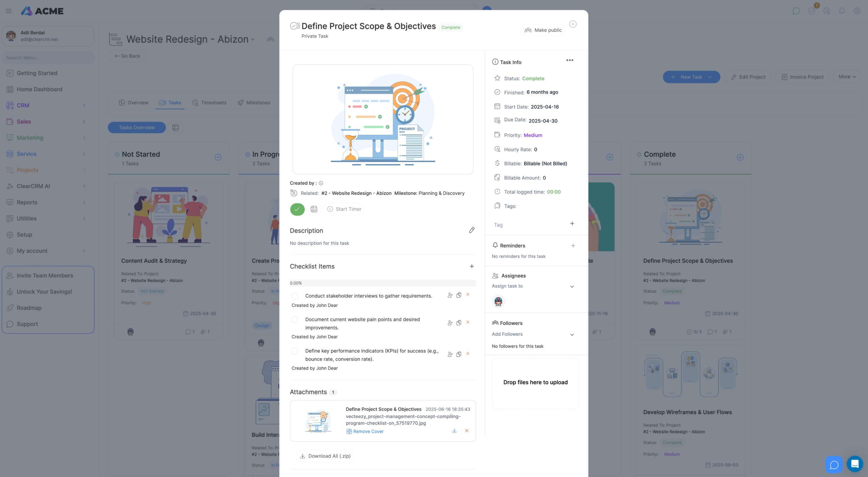Click the Remove Cover link
Image resolution: width=868 pixels, height=477 pixels.
click(x=368, y=432)
